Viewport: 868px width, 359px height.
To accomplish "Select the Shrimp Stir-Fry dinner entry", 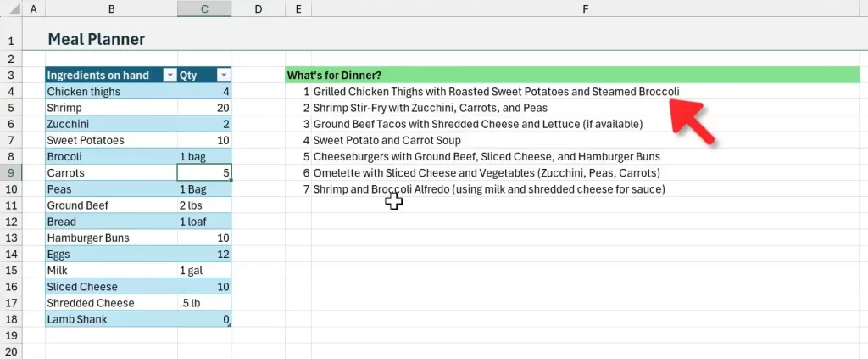I will 430,108.
